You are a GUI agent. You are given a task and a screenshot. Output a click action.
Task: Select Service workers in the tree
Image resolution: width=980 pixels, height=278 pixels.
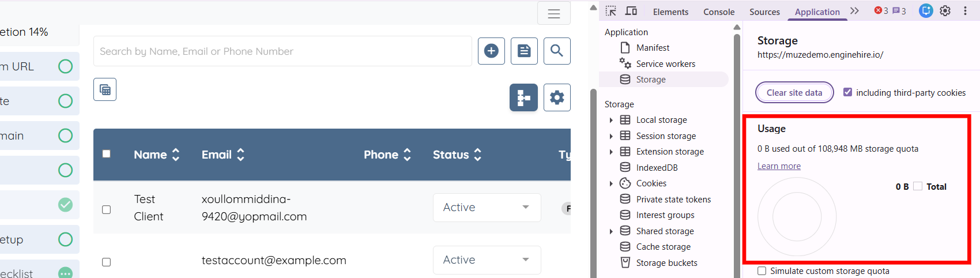(665, 64)
